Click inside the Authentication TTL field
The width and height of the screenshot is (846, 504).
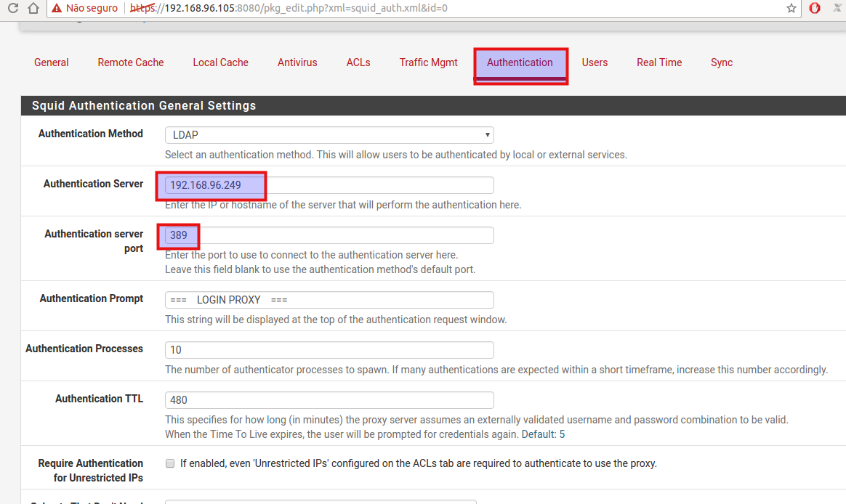[x=329, y=399]
